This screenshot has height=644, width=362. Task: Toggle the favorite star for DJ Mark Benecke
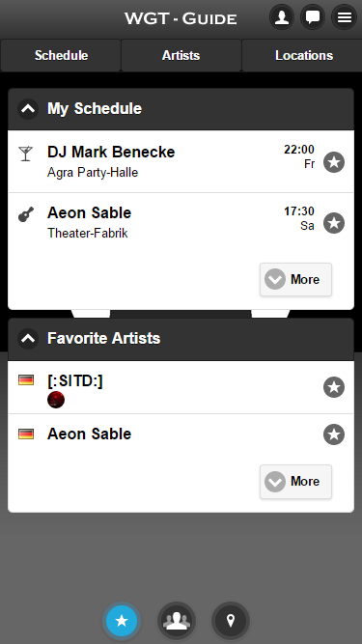click(x=334, y=162)
